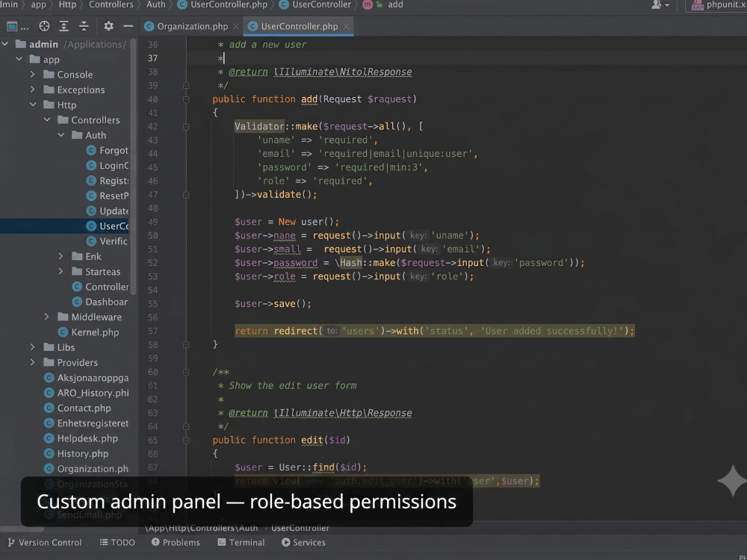Click the Collapse All icon in project toolbar
The image size is (747, 560).
coord(84,26)
